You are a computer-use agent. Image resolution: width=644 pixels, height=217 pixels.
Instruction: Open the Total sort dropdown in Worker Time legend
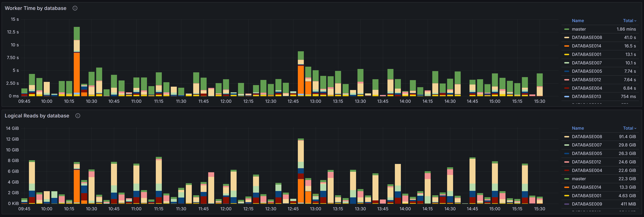[629, 21]
